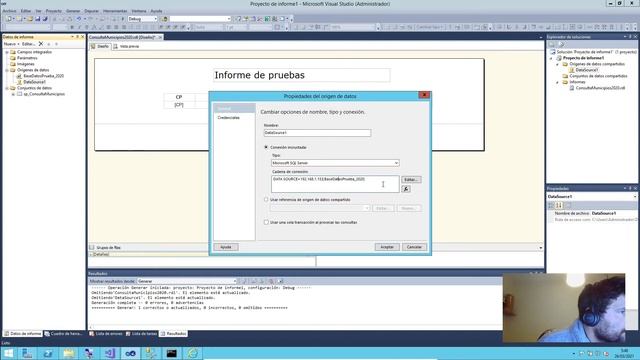Select the Conexión incrustada radio button
This screenshot has height=360, width=640.
click(266, 147)
